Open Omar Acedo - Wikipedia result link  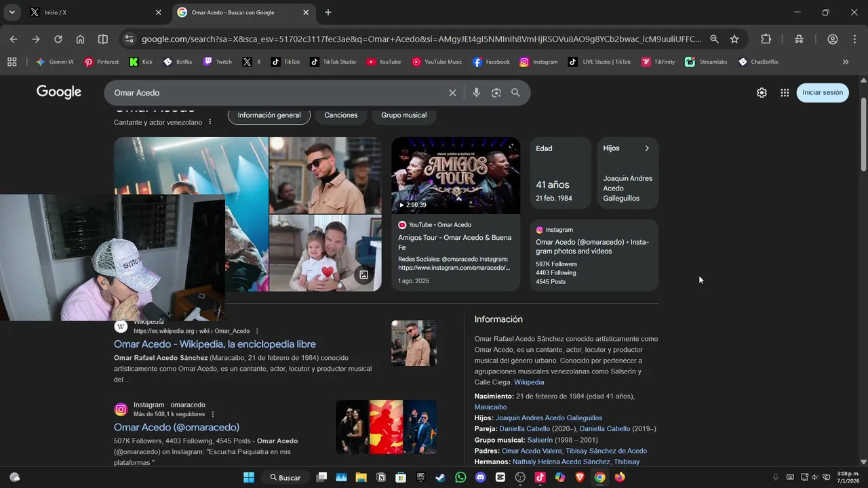[215, 344]
